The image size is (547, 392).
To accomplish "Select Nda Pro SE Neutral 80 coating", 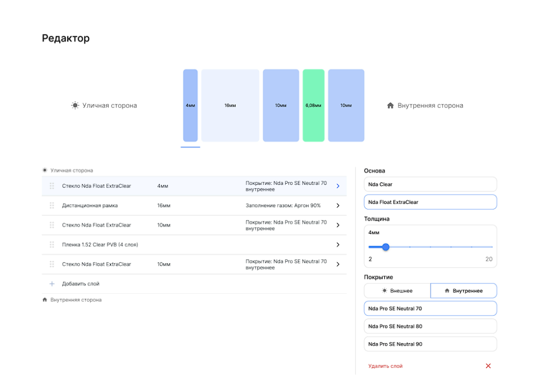I will pyautogui.click(x=430, y=326).
